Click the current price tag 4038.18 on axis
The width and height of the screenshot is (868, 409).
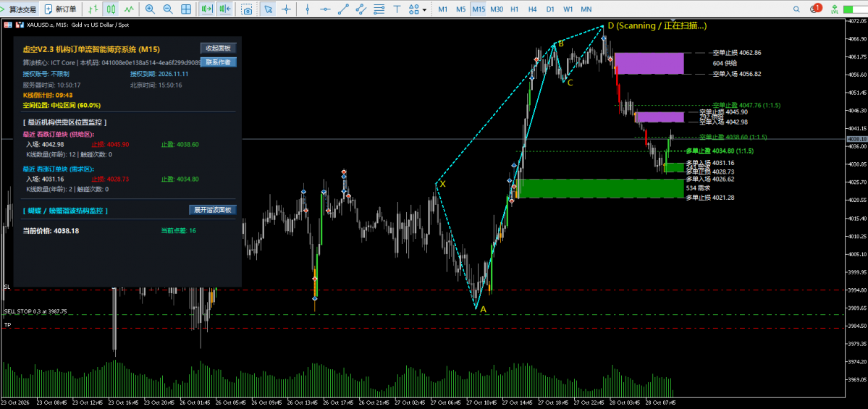point(856,139)
